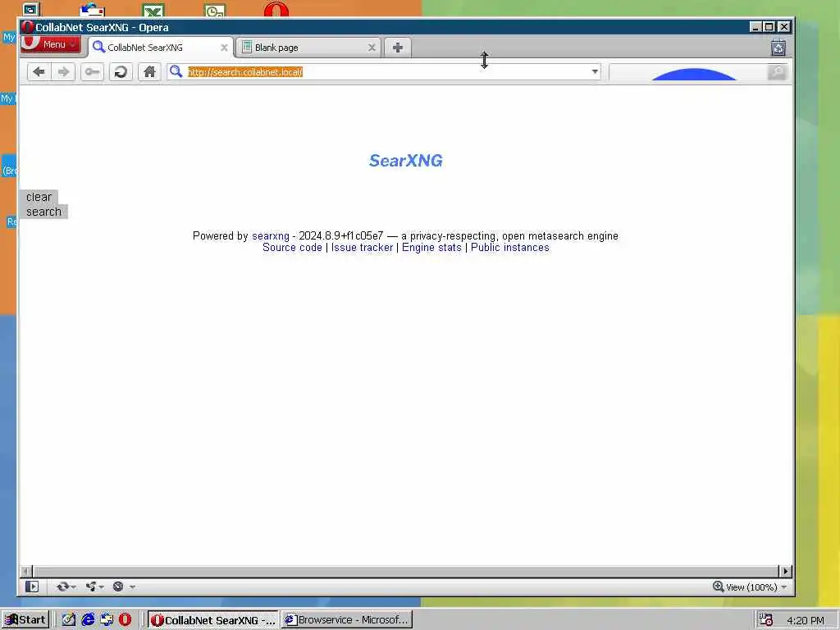840x630 pixels.
Task: Close the CollabNet SearXNG tab
Action: click(224, 48)
